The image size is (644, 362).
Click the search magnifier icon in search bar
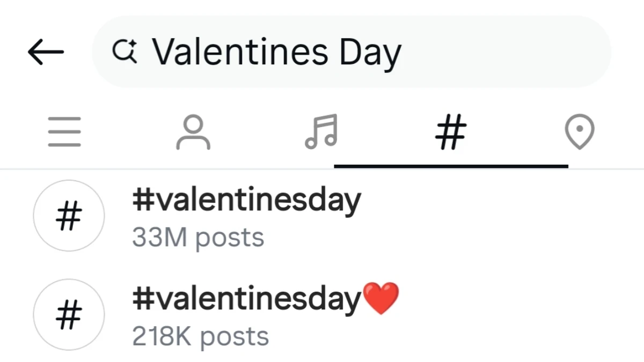125,51
